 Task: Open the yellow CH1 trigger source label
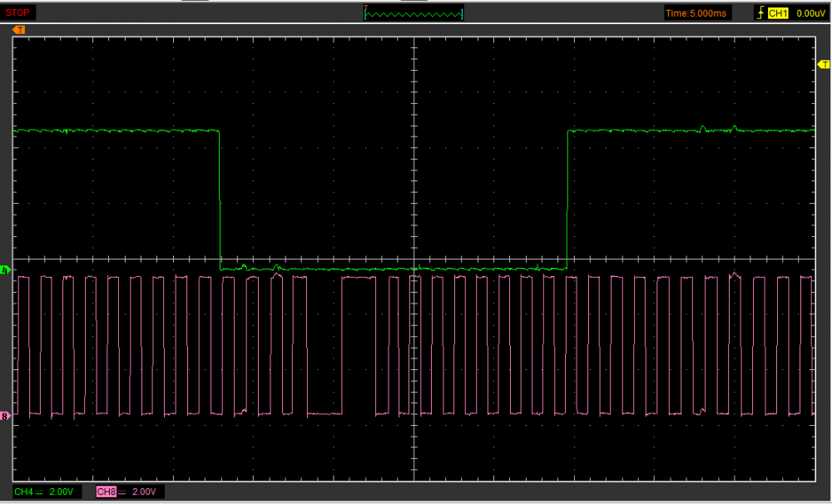click(x=777, y=13)
